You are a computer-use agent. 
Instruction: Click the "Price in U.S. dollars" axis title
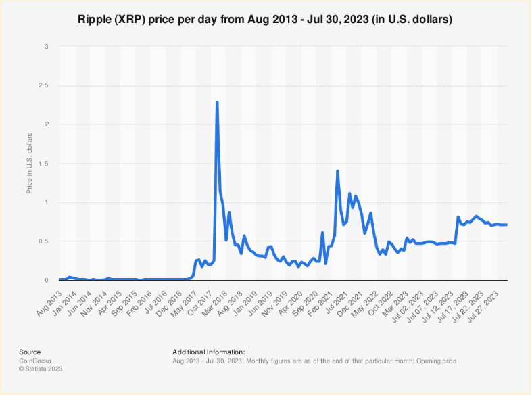[x=29, y=163]
